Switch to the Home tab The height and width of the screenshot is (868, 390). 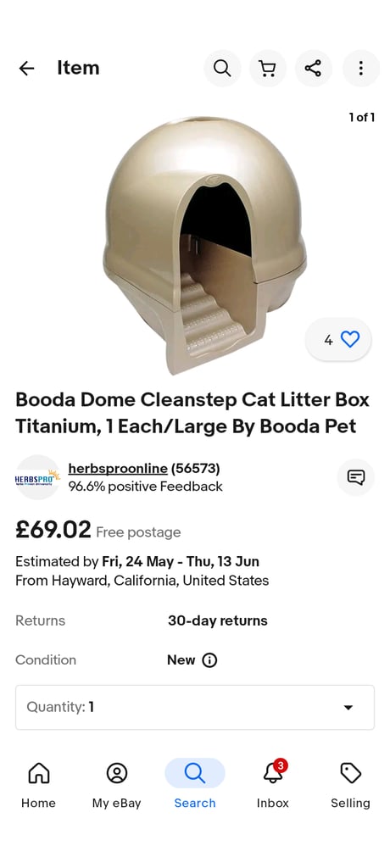click(39, 784)
